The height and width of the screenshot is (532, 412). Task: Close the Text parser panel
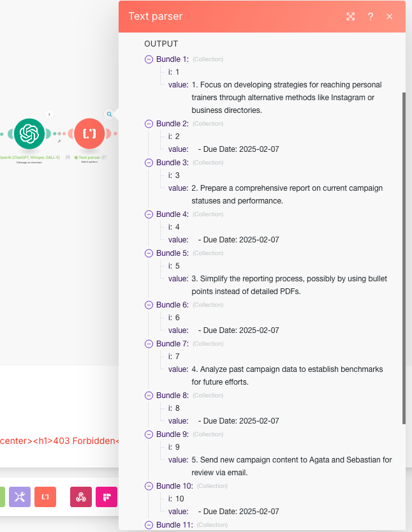click(390, 17)
